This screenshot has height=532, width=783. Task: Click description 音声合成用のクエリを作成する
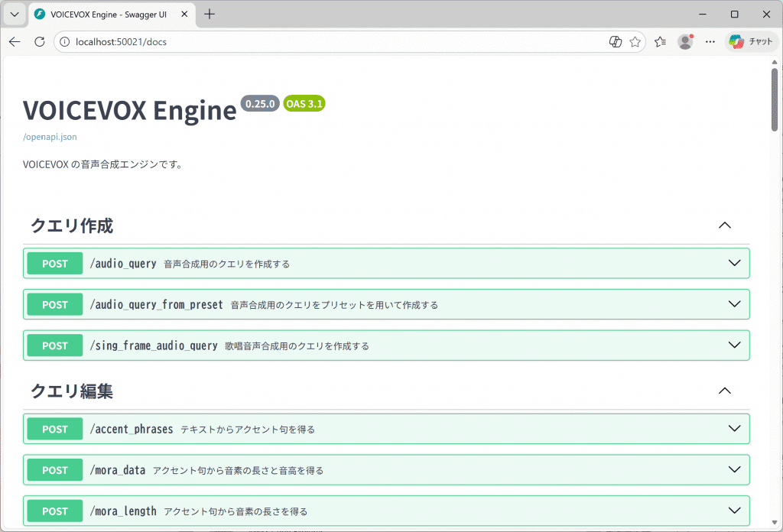click(x=226, y=264)
